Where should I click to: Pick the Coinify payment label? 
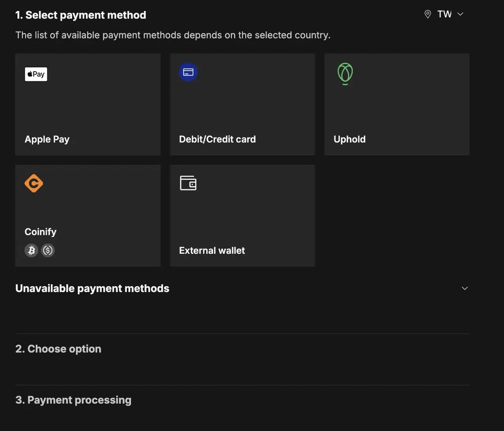pyautogui.click(x=41, y=232)
